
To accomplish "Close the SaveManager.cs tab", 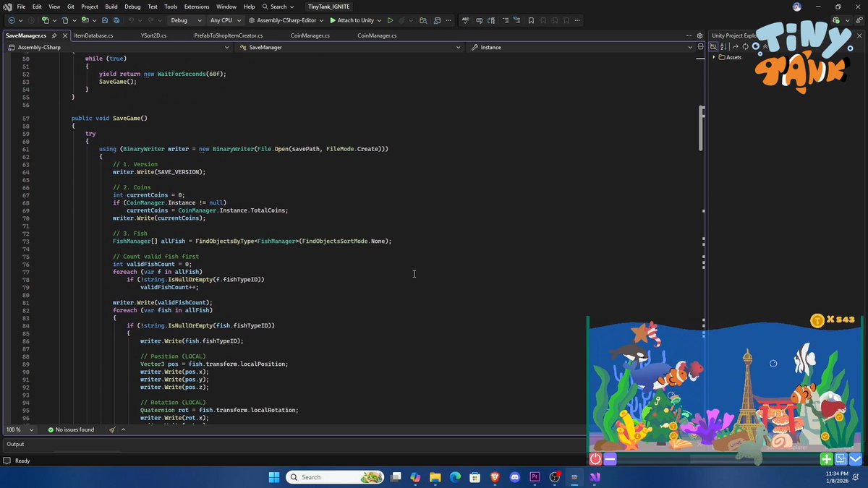I will [x=65, y=35].
